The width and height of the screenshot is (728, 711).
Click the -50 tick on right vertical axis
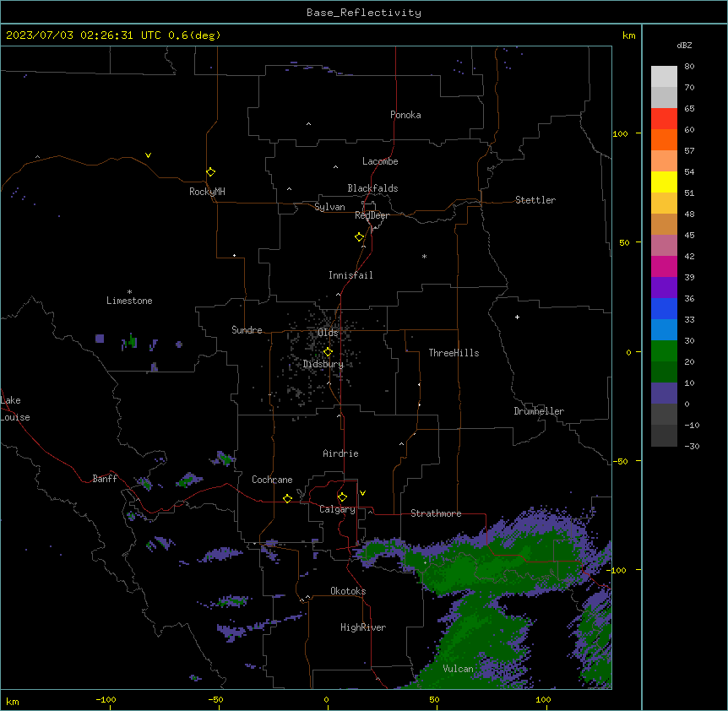tap(620, 461)
